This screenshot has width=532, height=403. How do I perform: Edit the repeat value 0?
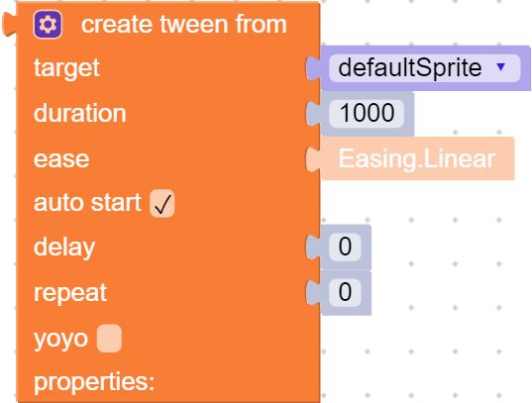[x=345, y=292]
